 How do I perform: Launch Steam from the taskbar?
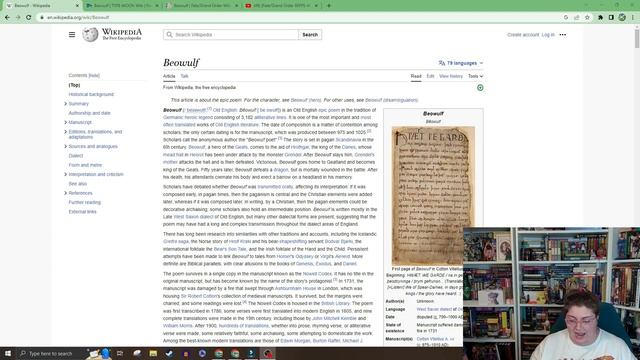[169, 353]
